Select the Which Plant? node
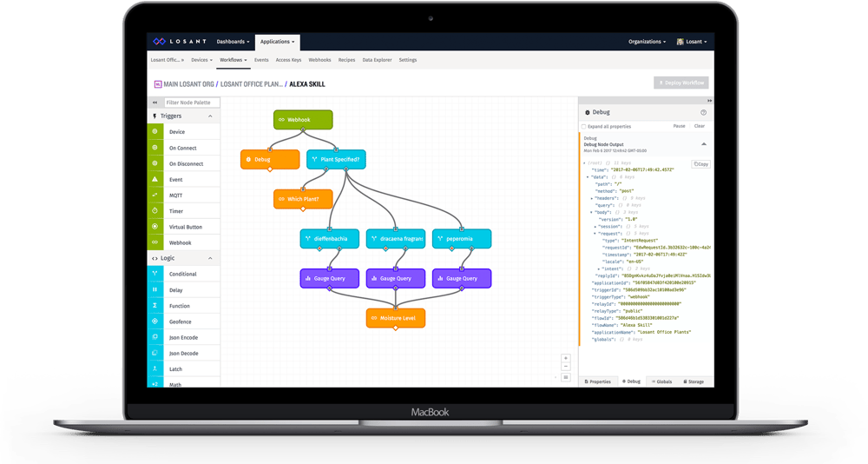 coord(303,199)
